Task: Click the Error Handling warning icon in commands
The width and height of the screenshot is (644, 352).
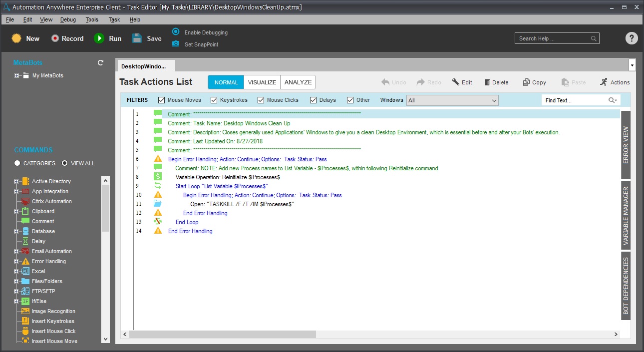Action: coord(26,261)
